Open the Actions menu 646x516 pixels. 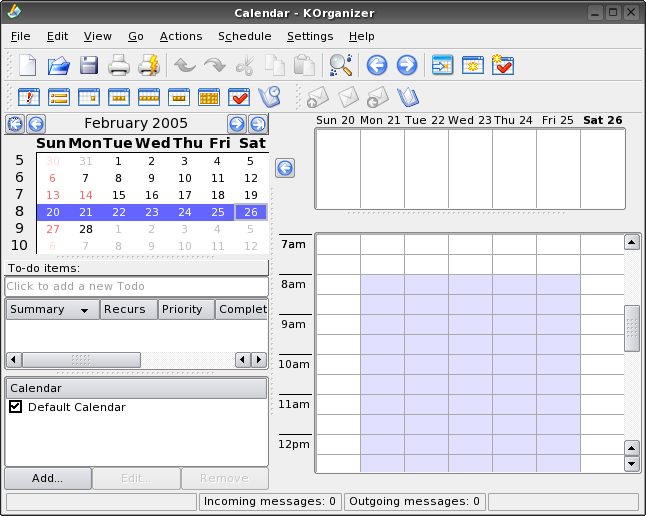click(x=181, y=36)
